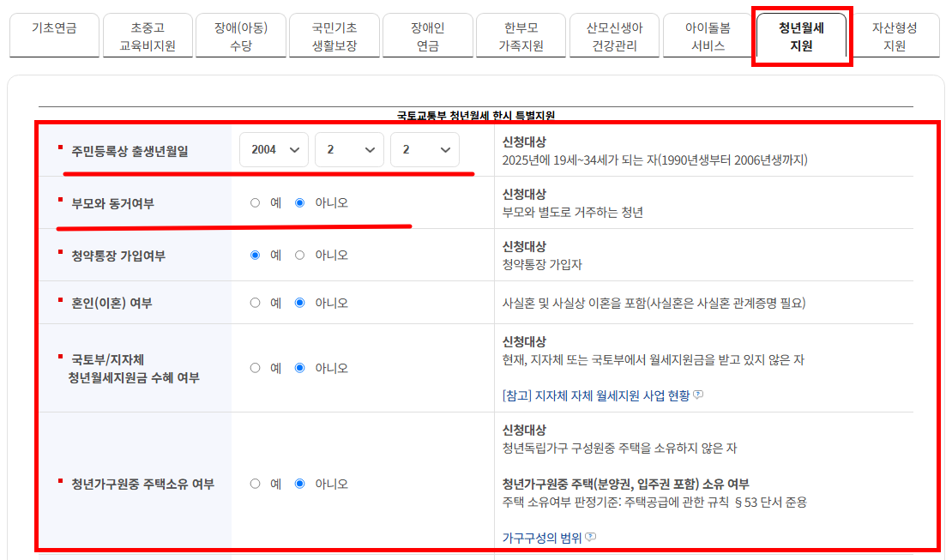Select 예 for 청년가구원중 주택소유 여부
Image resolution: width=952 pixels, height=560 pixels.
point(255,483)
